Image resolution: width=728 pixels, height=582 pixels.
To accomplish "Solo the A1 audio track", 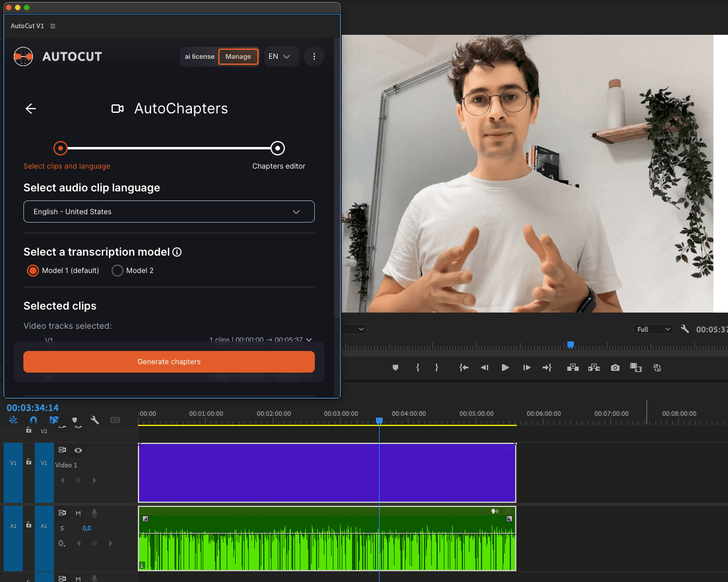I will (x=62, y=529).
